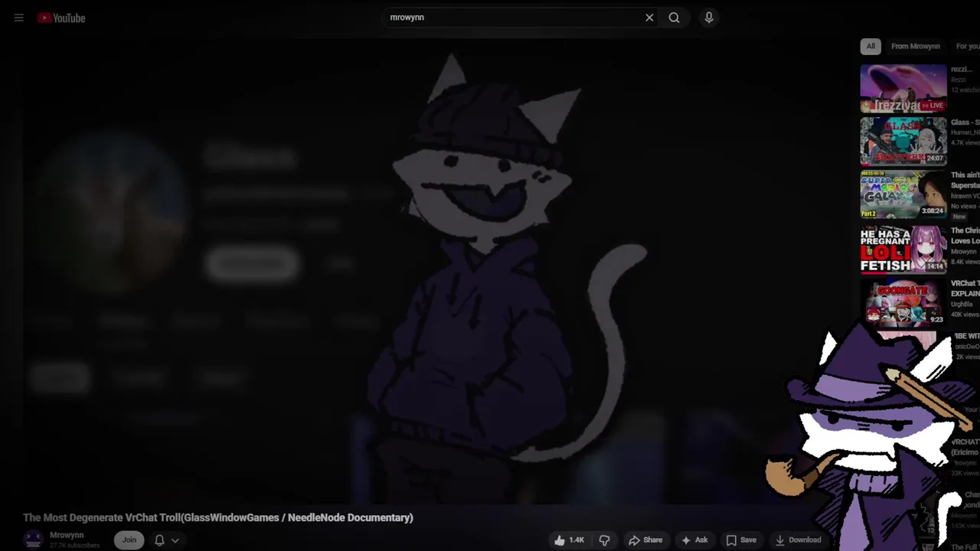Viewport: 980px width, 551px height.
Task: Like the video with 1.4K likes
Action: (x=569, y=540)
